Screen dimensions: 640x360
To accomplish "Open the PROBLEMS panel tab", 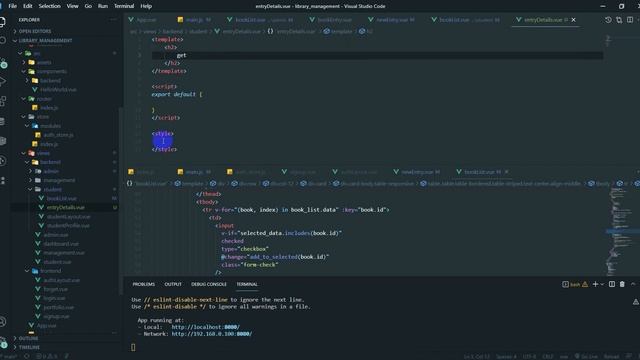I will coord(144,284).
